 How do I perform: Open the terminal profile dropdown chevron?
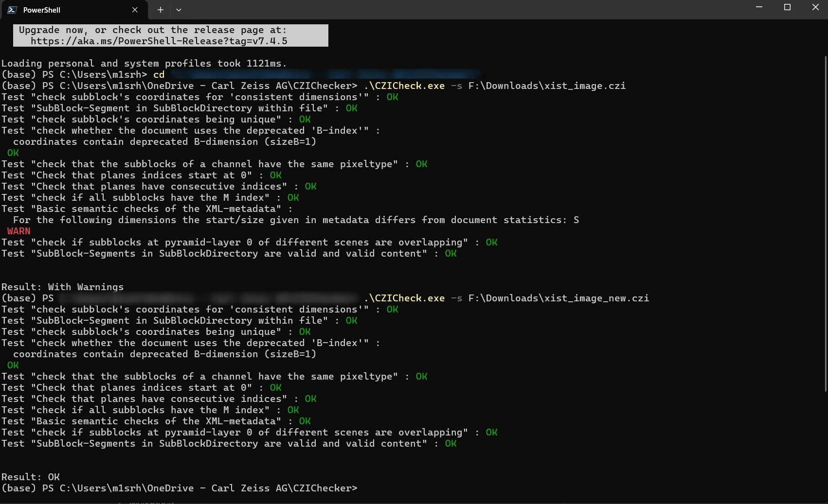(x=178, y=10)
